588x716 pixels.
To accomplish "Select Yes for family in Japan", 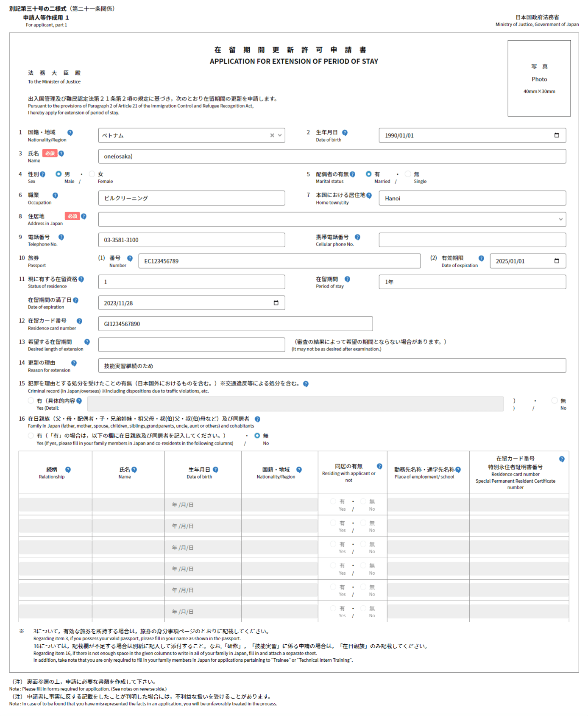I will tap(31, 436).
